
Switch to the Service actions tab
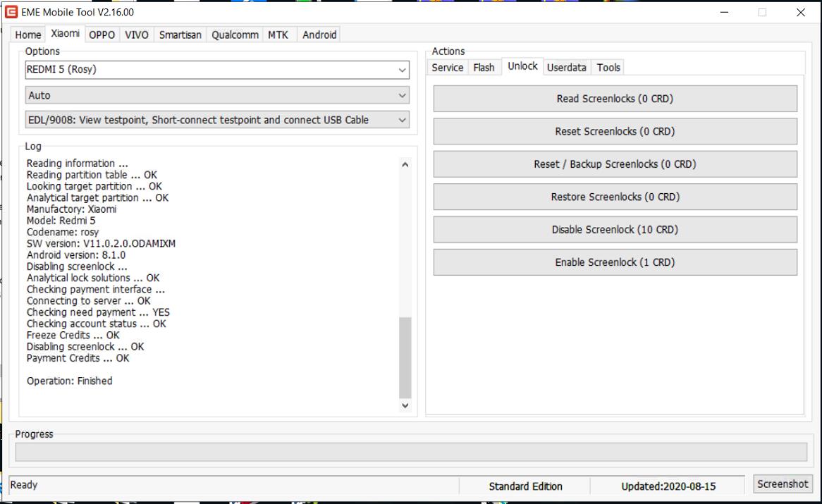point(447,68)
